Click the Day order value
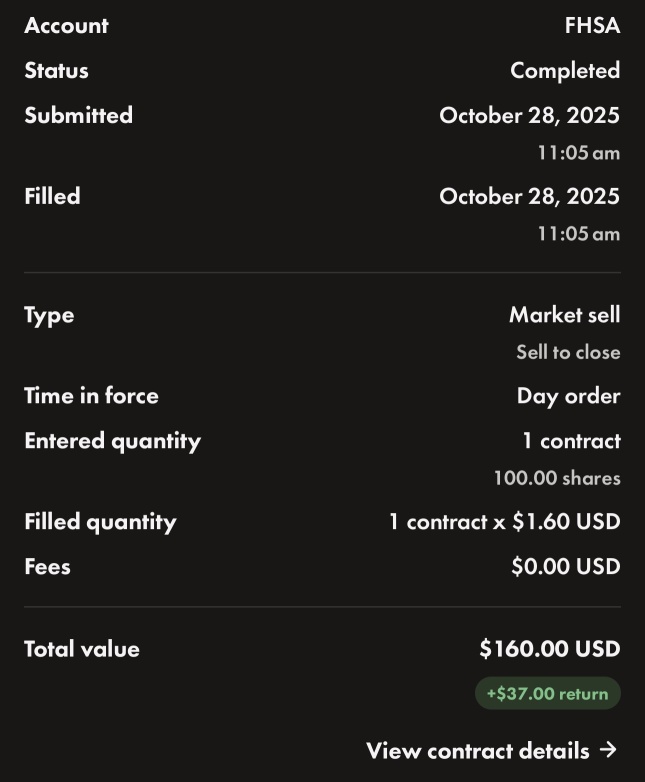The width and height of the screenshot is (645, 782). [x=569, y=396]
